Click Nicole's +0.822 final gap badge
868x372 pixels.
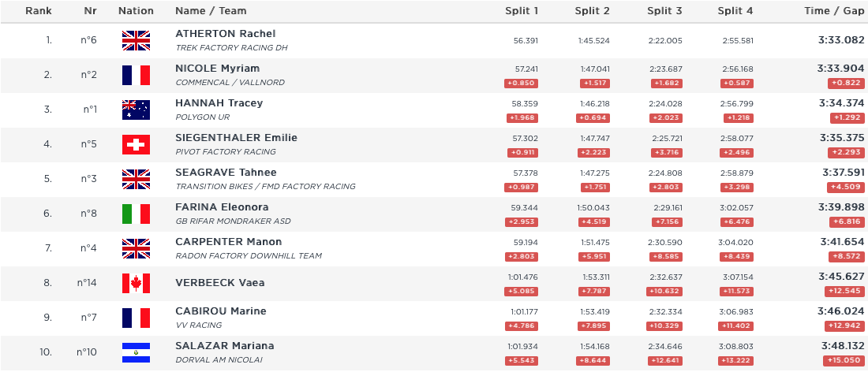(845, 84)
